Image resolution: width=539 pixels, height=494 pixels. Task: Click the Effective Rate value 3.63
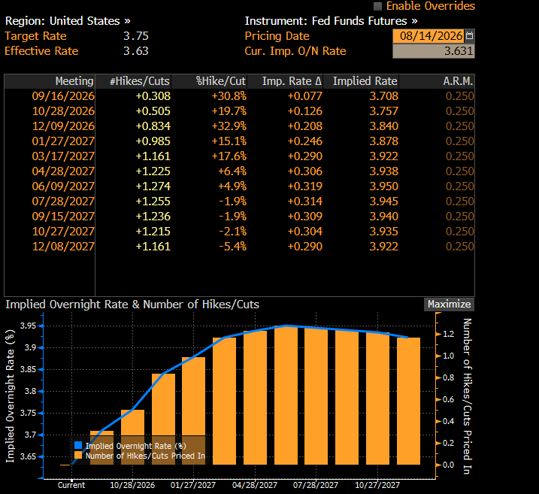tap(136, 51)
